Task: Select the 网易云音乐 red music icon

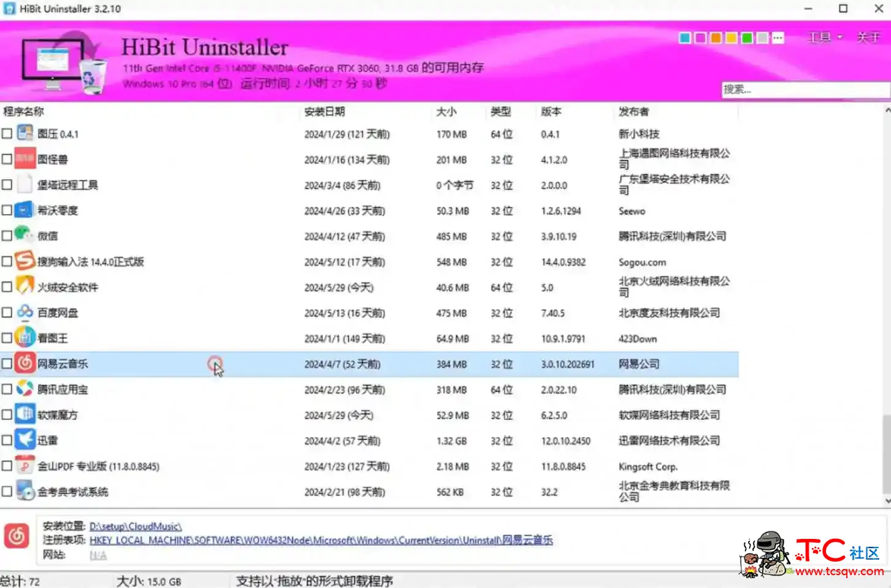Action: [25, 363]
